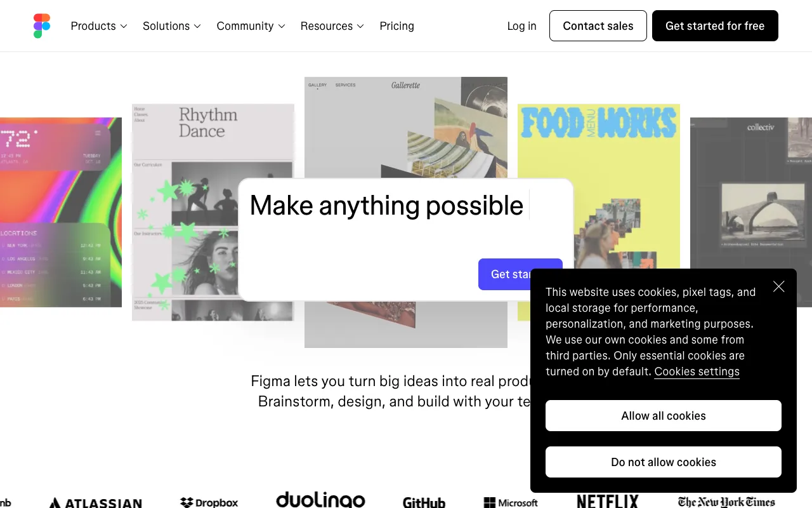Close the cookie notice with X
Screen dimensions: 812x508
(x=779, y=286)
